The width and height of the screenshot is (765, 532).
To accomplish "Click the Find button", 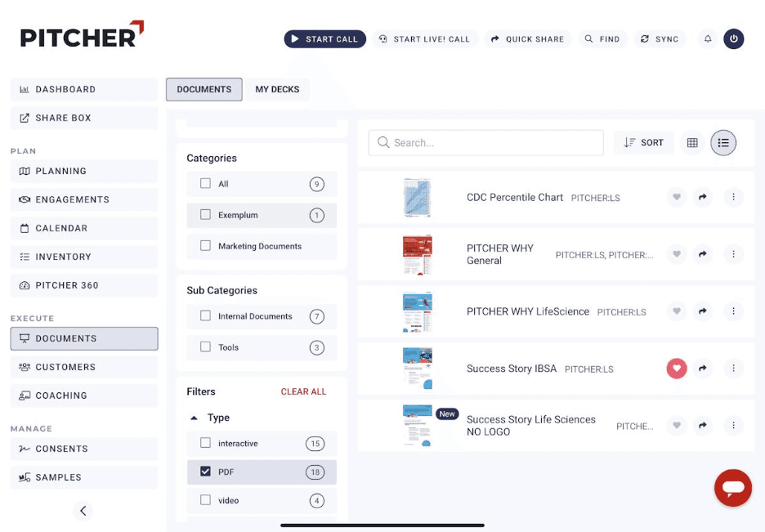I will point(602,39).
